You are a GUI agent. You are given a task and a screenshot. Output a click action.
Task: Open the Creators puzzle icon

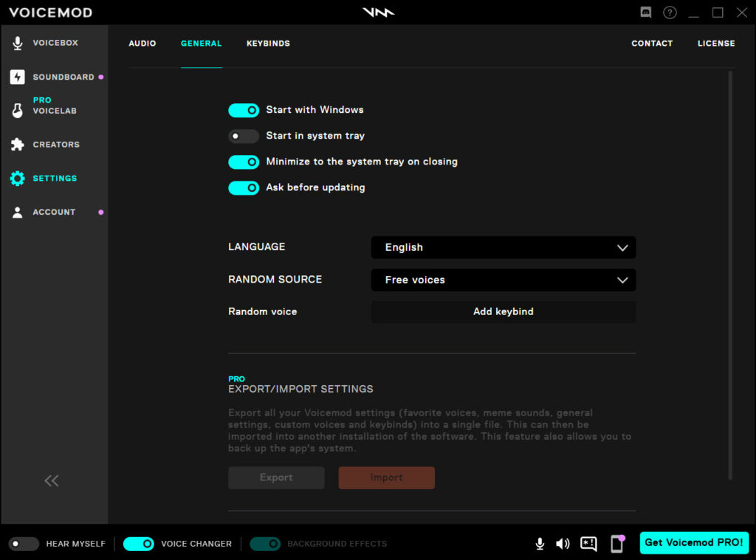click(18, 145)
